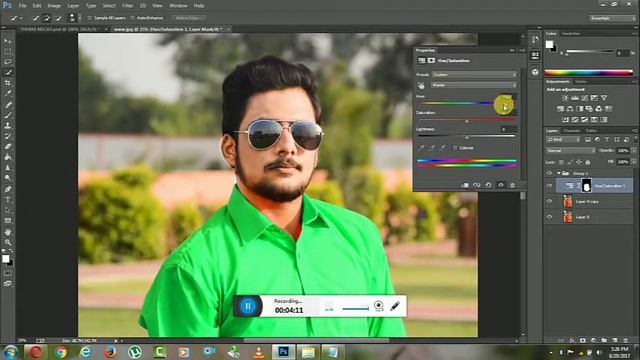The width and height of the screenshot is (640, 360).
Task: Add a Vibrance adjustment
Action: pyautogui.click(x=604, y=98)
